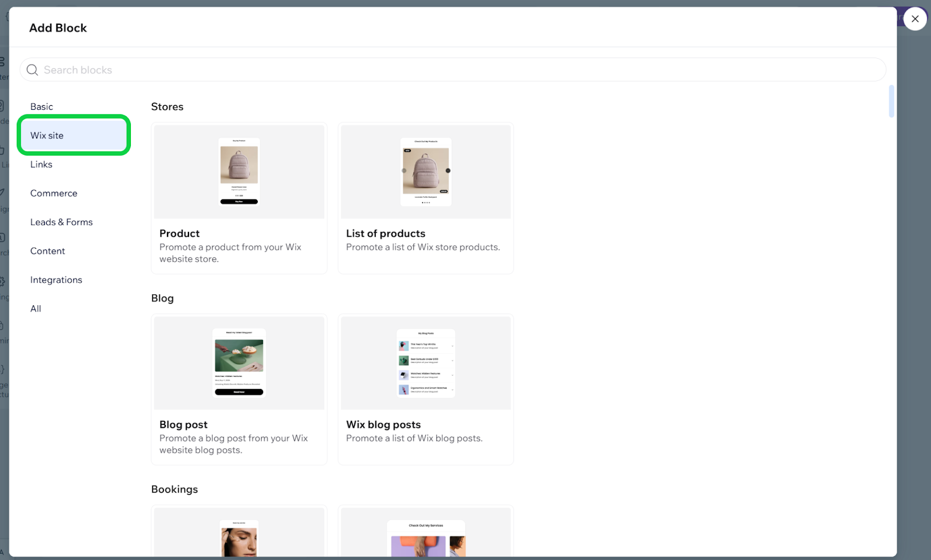Click the dialog vertical scrollbar
Screen dimensions: 931x560
tap(891, 101)
